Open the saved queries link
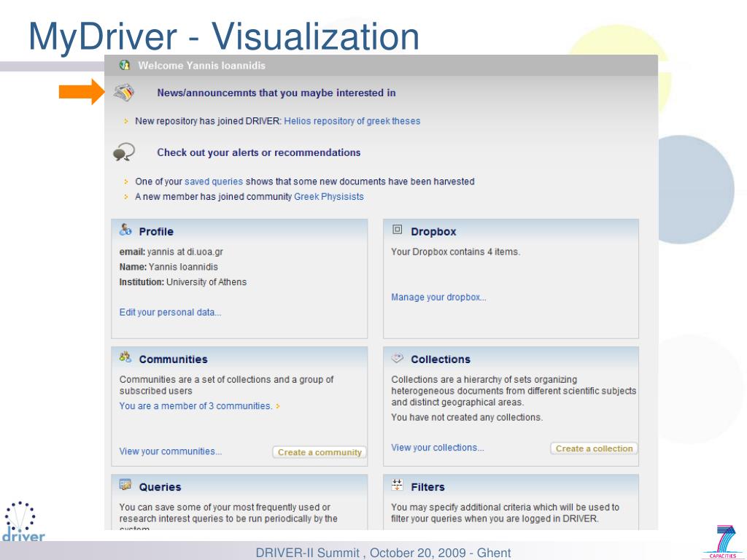747x560 pixels. pyautogui.click(x=214, y=182)
